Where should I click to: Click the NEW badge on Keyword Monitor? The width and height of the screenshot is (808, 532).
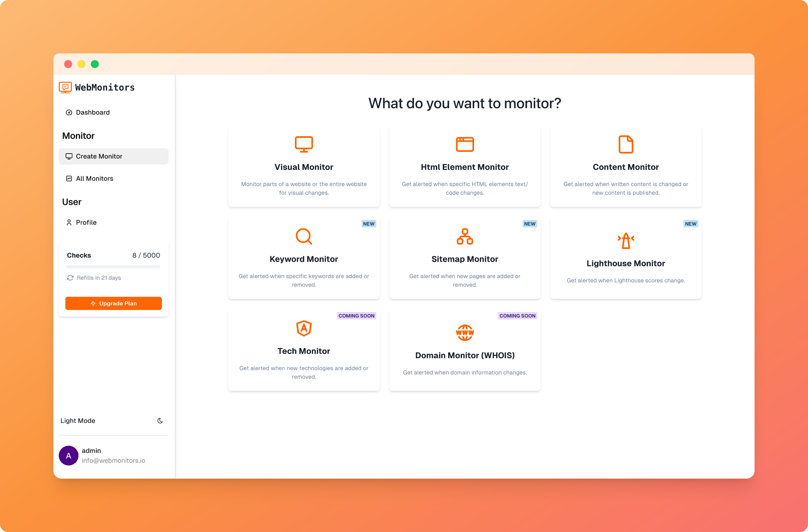click(369, 224)
